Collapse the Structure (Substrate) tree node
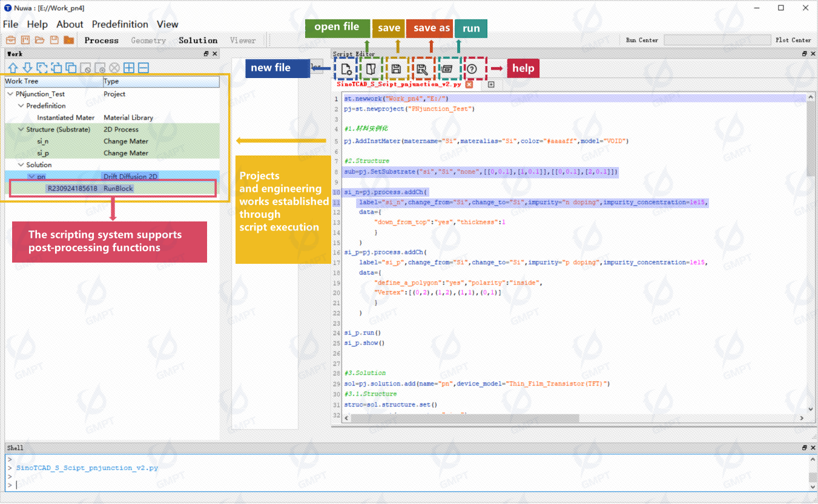Screen dimensions: 818x504 (x=21, y=129)
